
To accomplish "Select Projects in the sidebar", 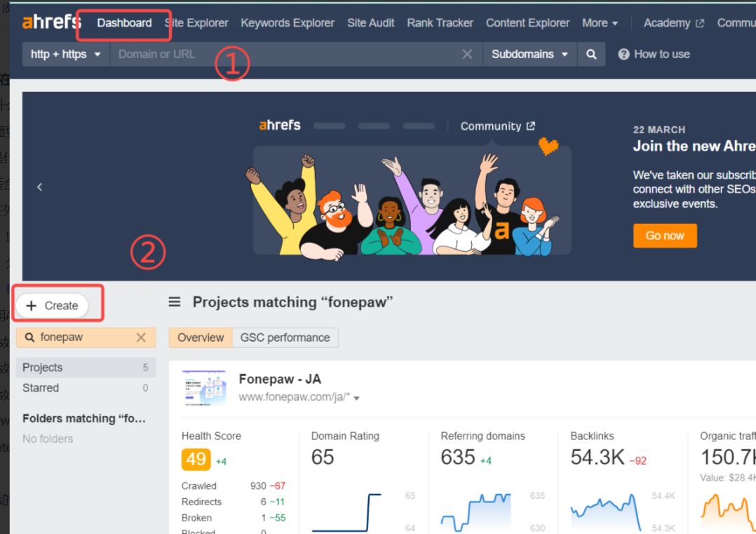I will pyautogui.click(x=86, y=368).
